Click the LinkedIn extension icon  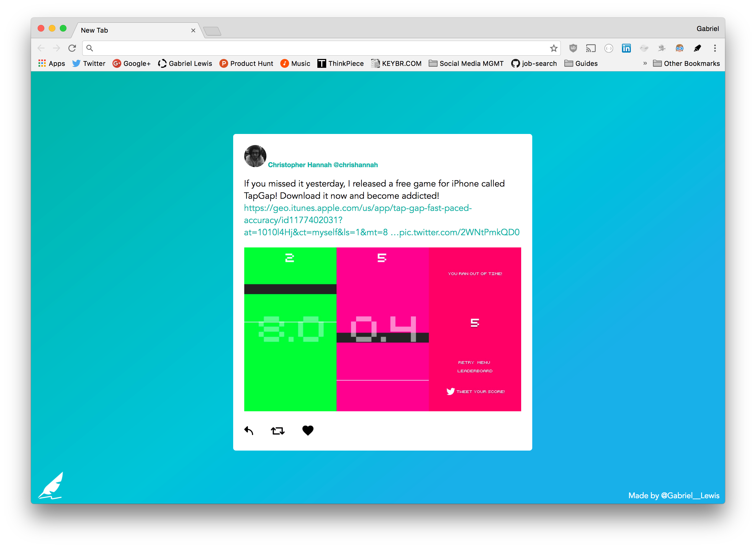tap(626, 48)
